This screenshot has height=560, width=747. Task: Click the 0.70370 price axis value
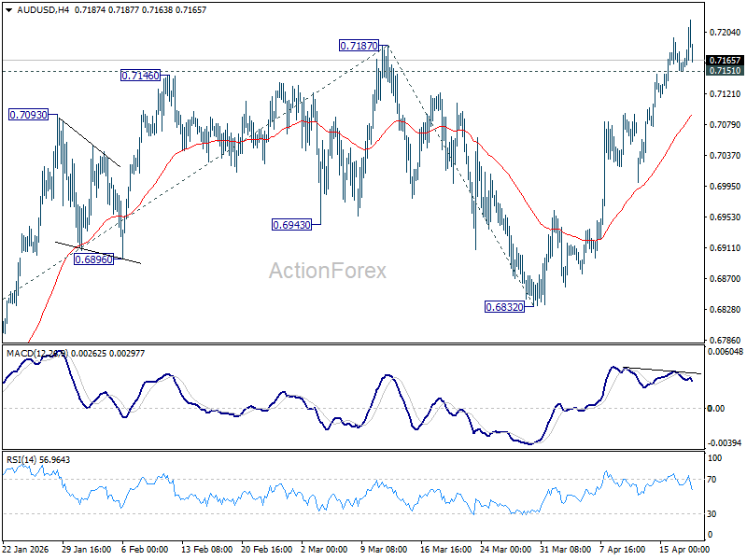pos(726,155)
